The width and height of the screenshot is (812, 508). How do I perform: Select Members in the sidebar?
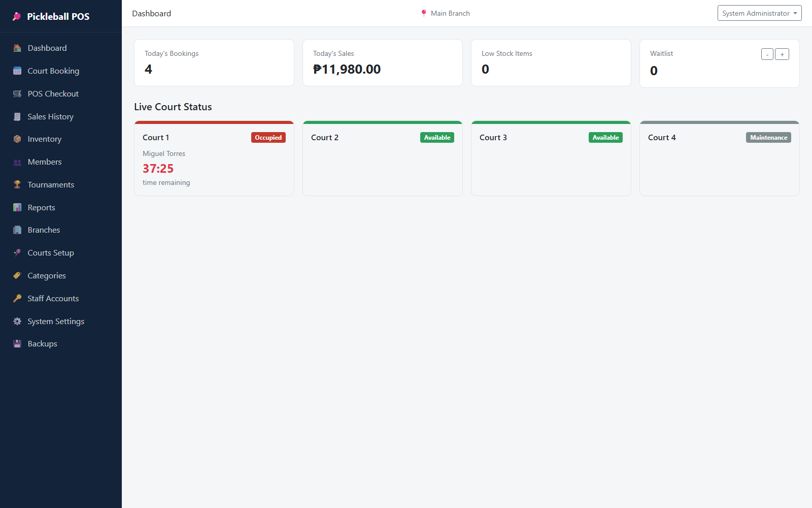pyautogui.click(x=61, y=162)
